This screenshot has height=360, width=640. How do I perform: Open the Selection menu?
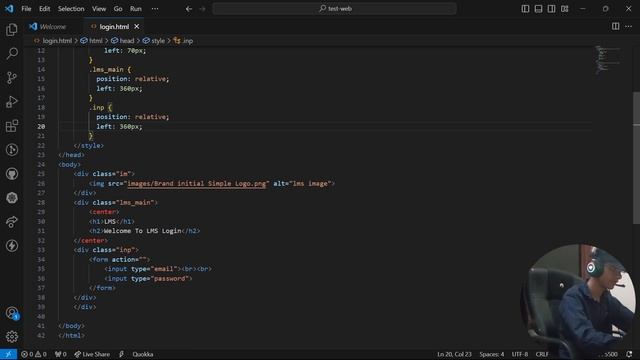[71, 9]
